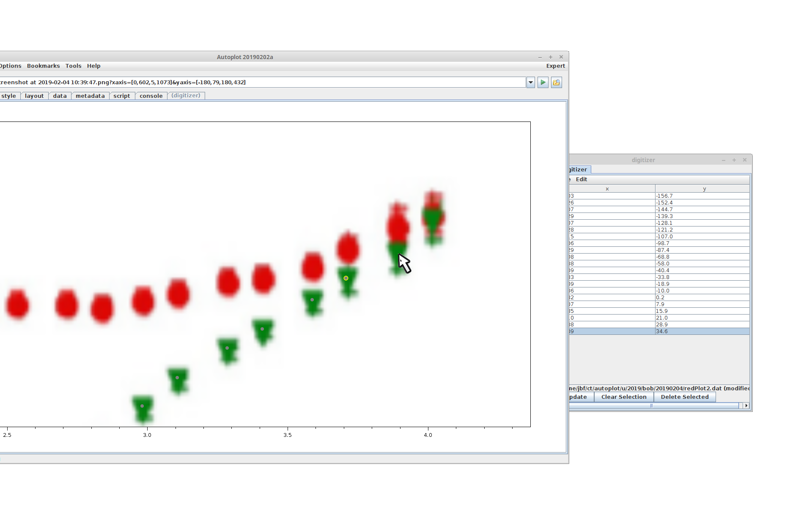Maximize the Autoplot window
Screen dimensions: 812x508
tap(551, 57)
